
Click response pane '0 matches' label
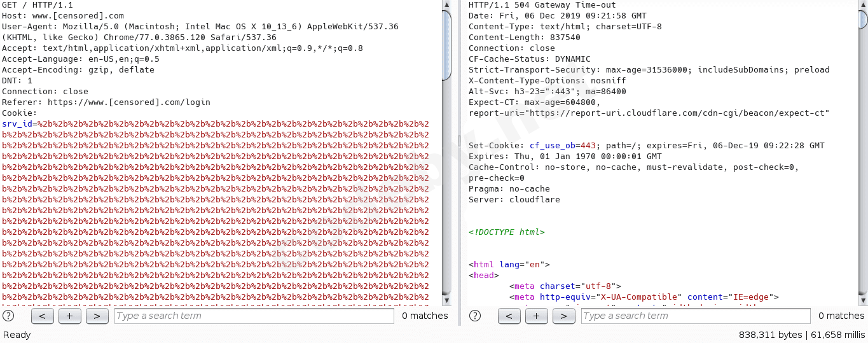pyautogui.click(x=841, y=316)
